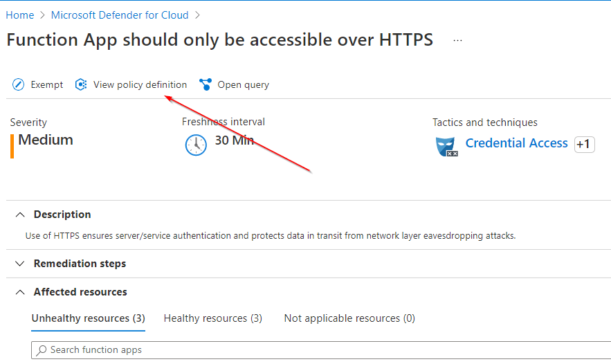Collapse the Description section

21,215
